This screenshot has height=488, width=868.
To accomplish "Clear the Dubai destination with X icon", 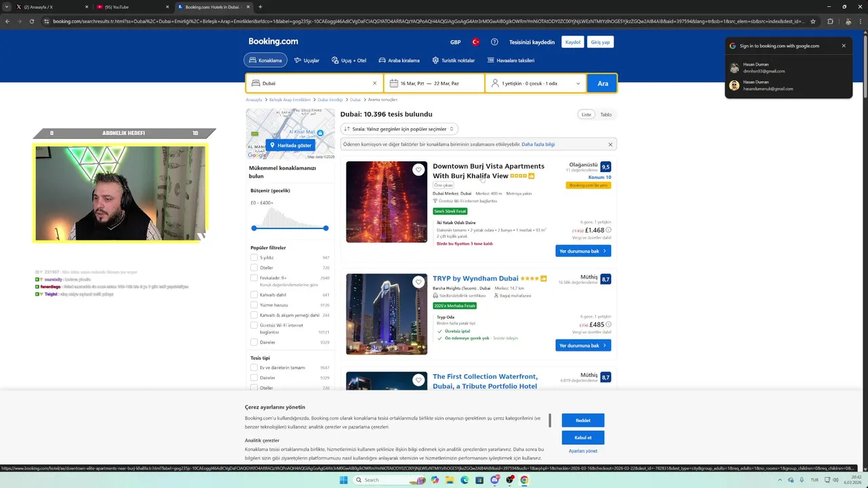I will (x=374, y=83).
